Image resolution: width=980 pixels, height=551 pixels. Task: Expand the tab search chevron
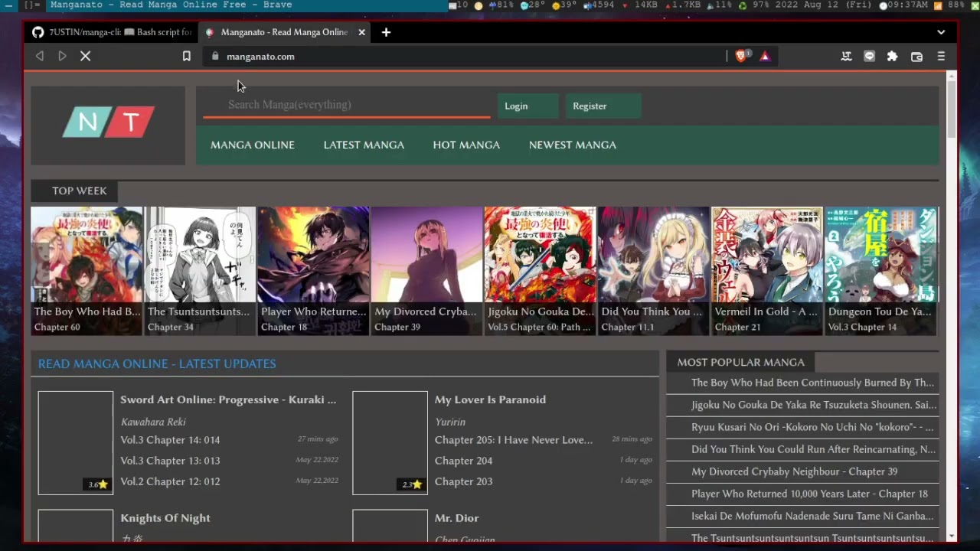pyautogui.click(x=941, y=32)
